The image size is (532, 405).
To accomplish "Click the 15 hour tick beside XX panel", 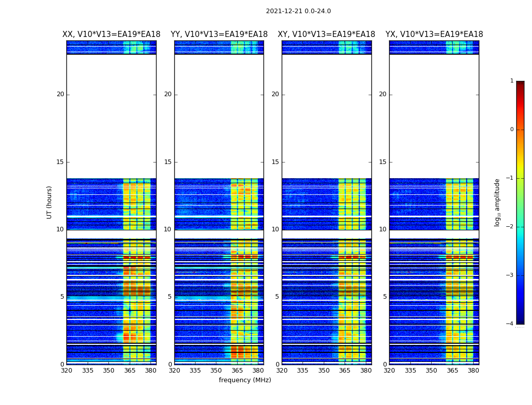I will coord(60,162).
